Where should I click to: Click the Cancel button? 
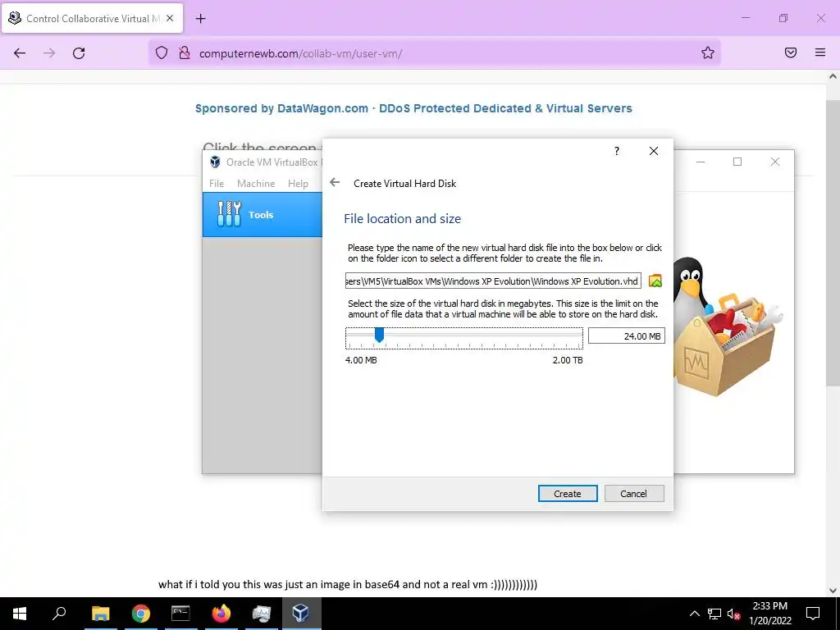634,493
